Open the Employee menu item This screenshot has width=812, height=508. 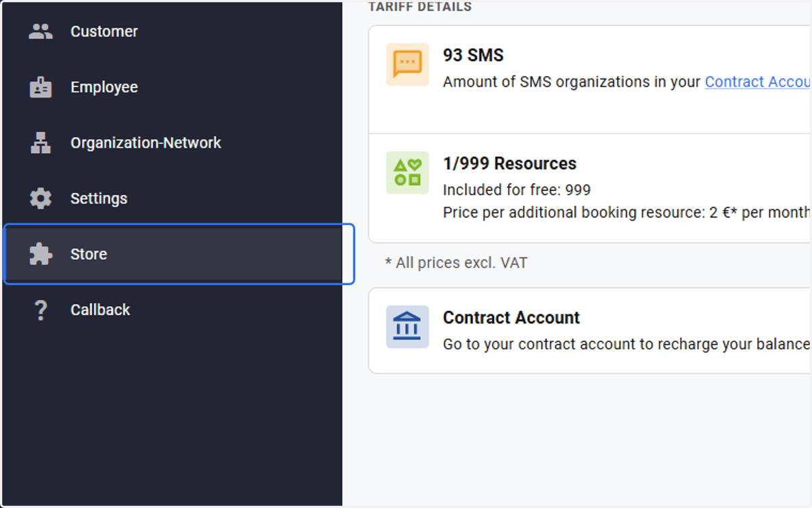coord(173,87)
